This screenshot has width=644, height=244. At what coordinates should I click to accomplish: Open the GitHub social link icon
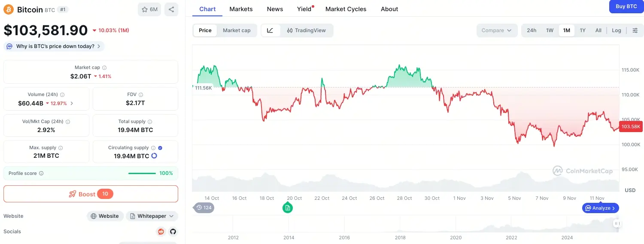click(173, 232)
